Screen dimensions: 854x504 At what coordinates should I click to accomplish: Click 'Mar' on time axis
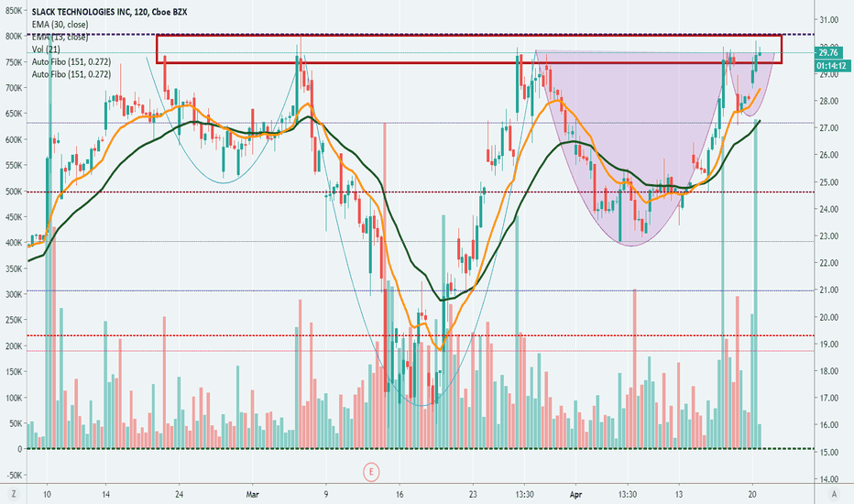pyautogui.click(x=252, y=495)
